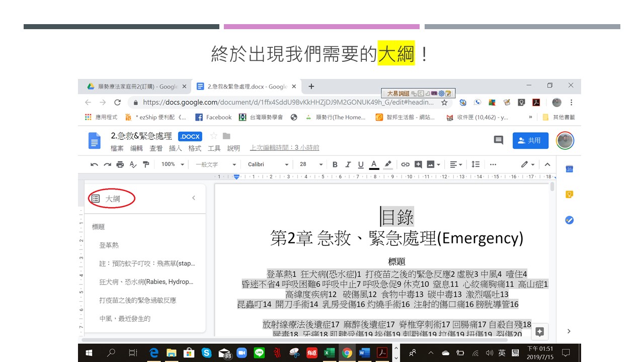Go to 登革熱 heading in outline
The height and width of the screenshot is (362, 644).
109,245
